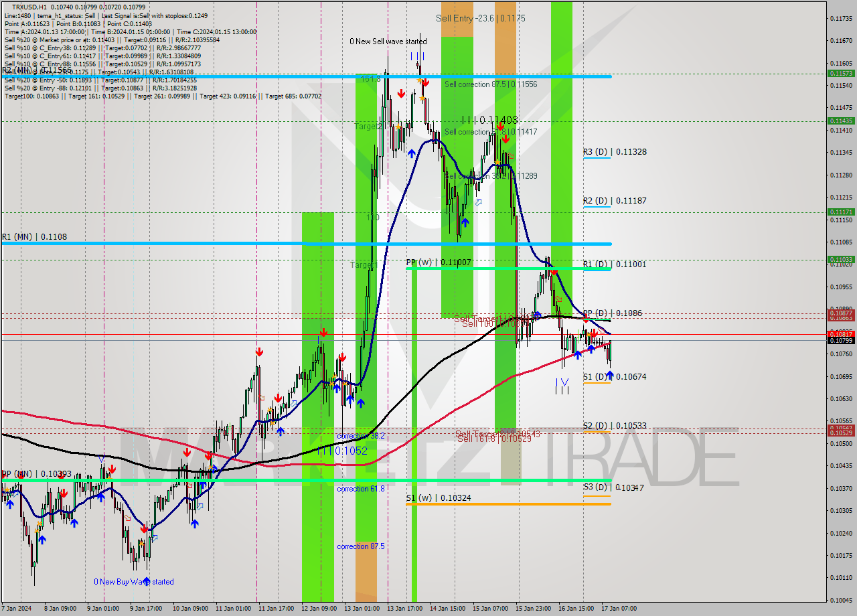This screenshot has width=857, height=616.
Task: Click the 'S3 (D) | 0.10347' pivot label
Action: pos(613,487)
